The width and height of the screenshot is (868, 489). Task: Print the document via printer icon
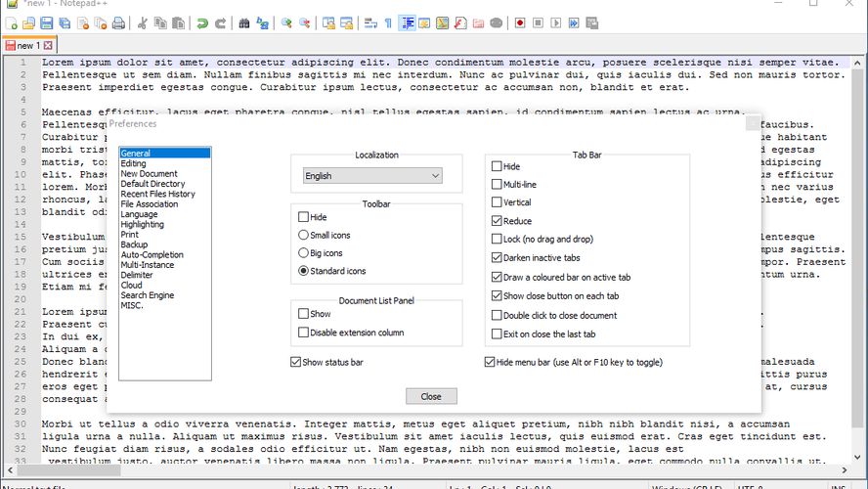118,23
